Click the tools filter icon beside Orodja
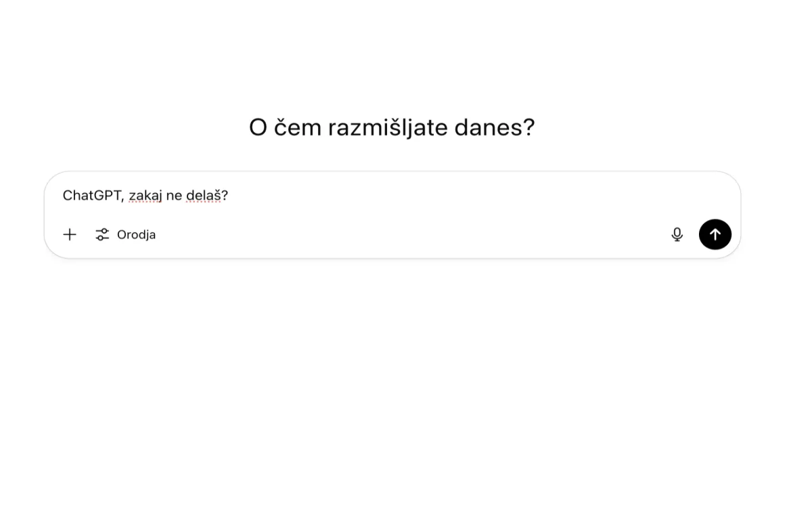Viewport: 812px width, 508px height. coord(102,234)
